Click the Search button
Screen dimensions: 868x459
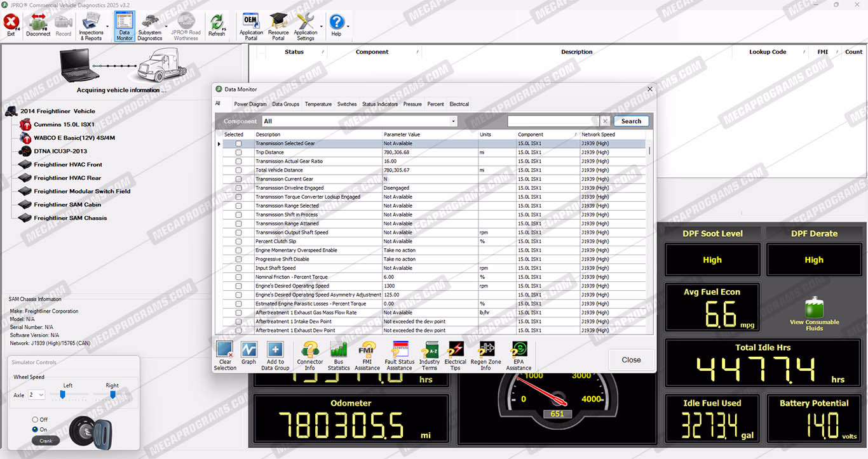pos(631,121)
